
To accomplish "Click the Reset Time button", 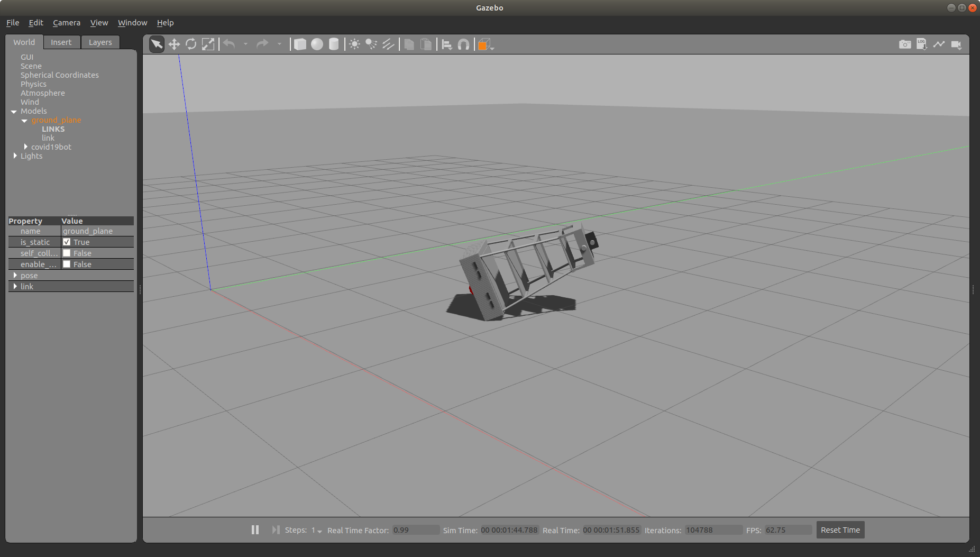I will (x=840, y=529).
